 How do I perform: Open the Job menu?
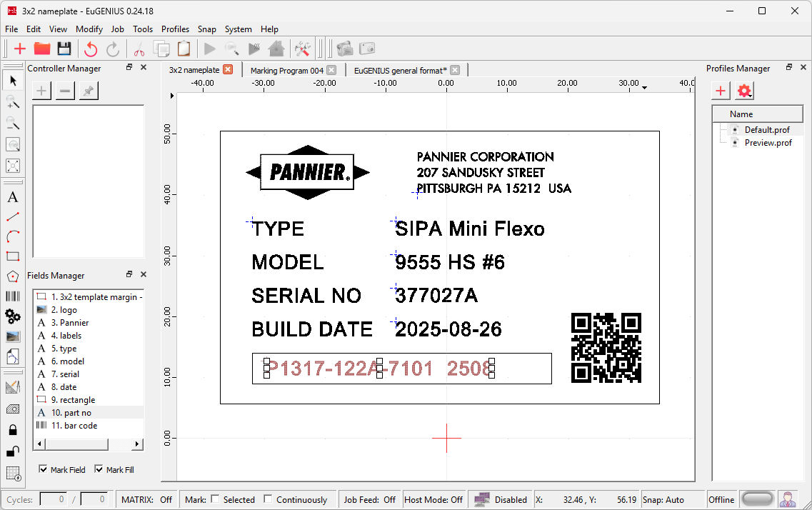tap(118, 29)
